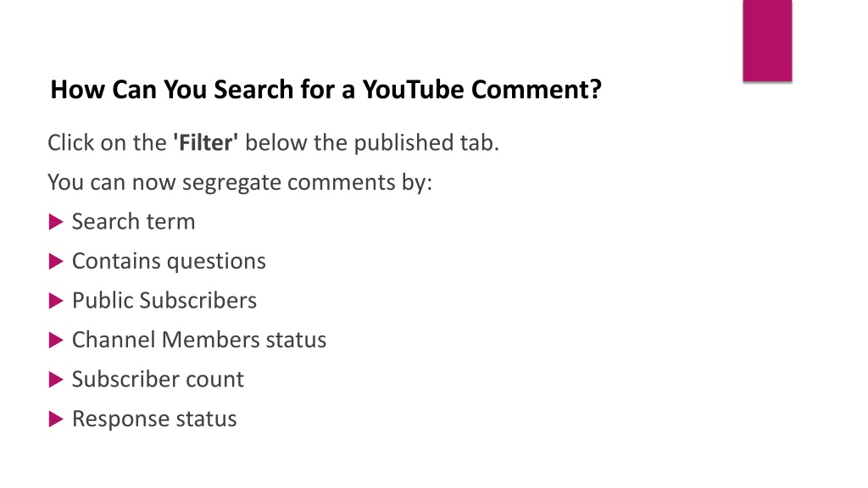The width and height of the screenshot is (868, 488).
Task: Select the 'Search term' list item text
Action: tap(133, 222)
